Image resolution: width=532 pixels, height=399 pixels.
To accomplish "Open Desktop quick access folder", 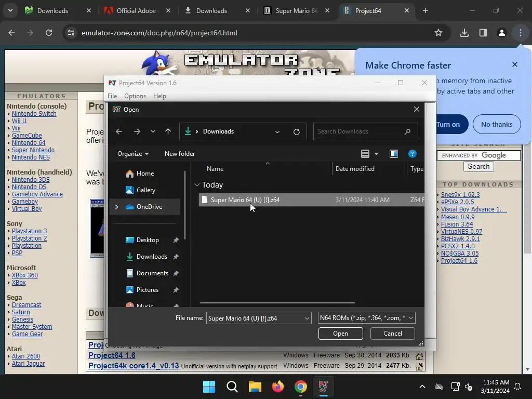I will (x=148, y=240).
